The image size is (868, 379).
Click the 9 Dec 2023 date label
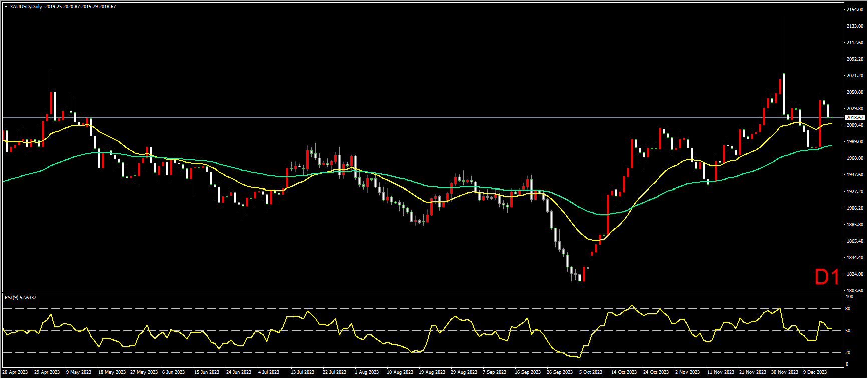(x=815, y=373)
